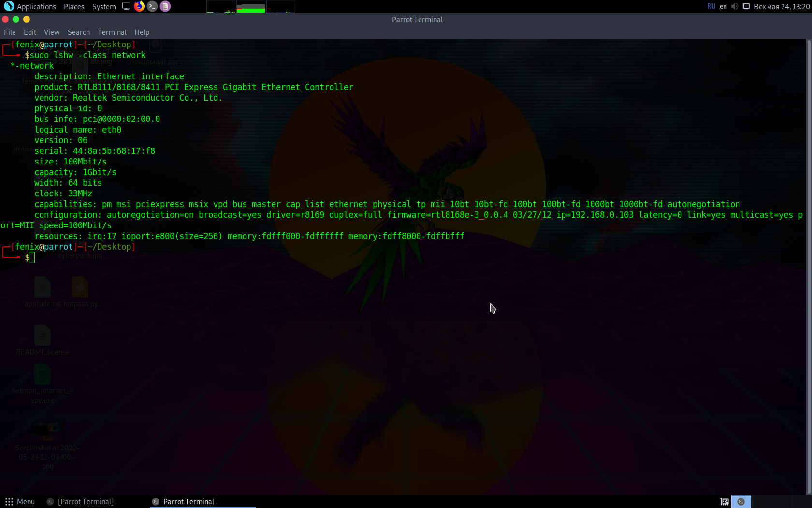Launch terminal from top panel icon
The image size is (812, 508).
click(152, 6)
